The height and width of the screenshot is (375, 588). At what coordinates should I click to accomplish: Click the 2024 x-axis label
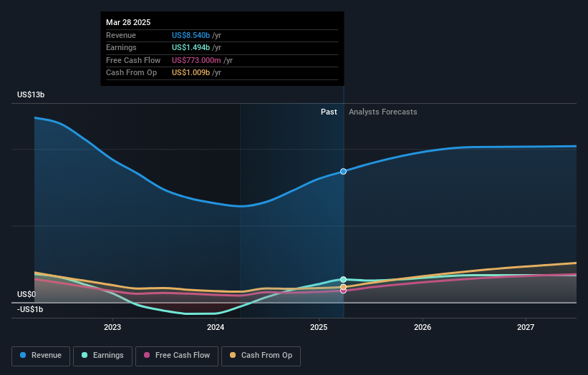pyautogui.click(x=216, y=327)
